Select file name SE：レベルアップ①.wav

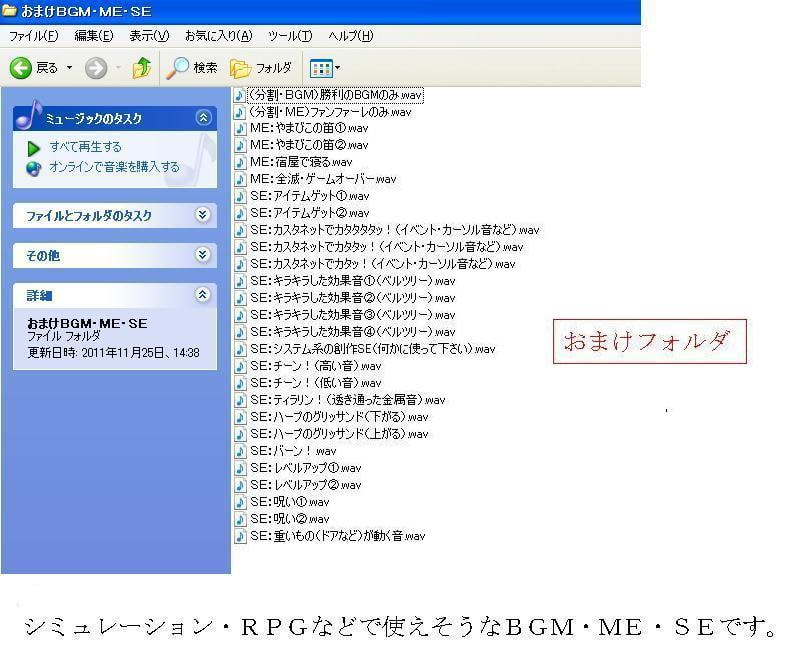pos(305,468)
